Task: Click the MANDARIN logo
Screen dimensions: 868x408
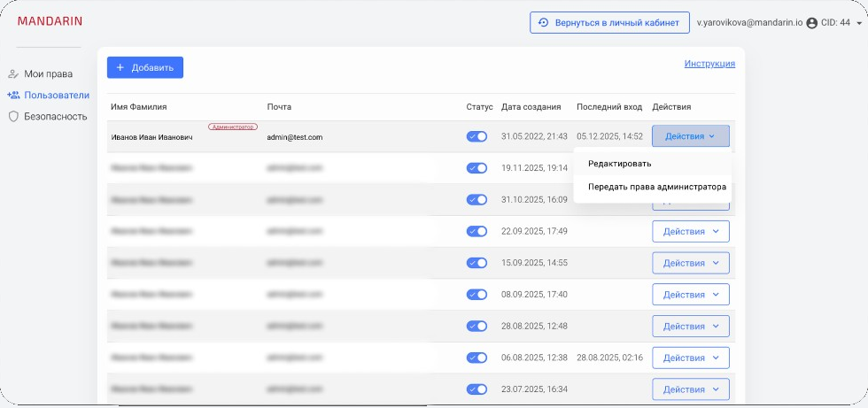Action: point(50,21)
